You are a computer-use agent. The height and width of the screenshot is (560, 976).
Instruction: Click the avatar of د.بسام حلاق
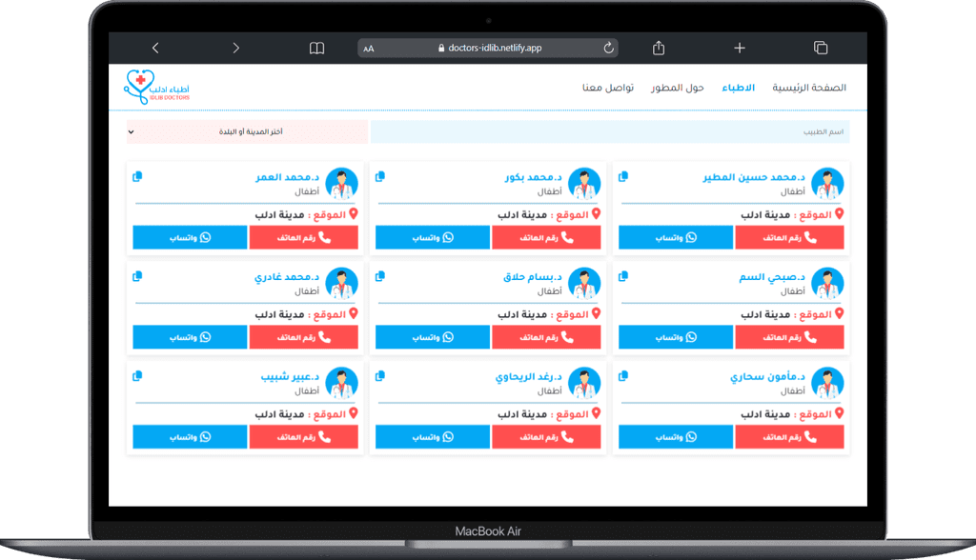[584, 283]
